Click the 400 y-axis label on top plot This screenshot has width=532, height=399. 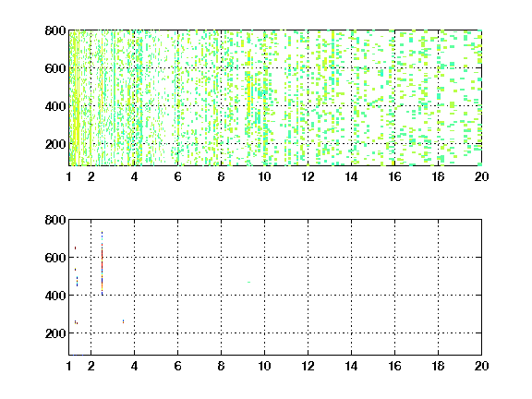coord(55,106)
